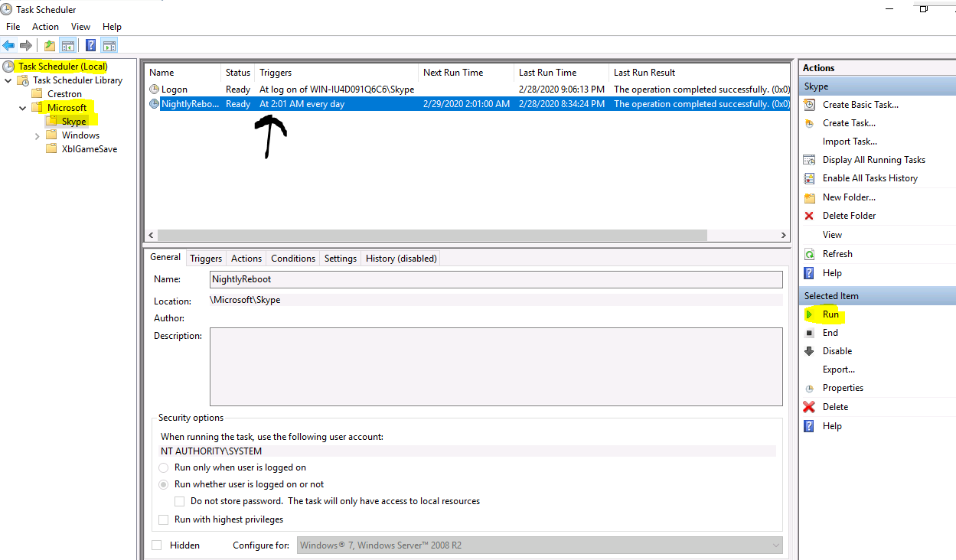Image resolution: width=956 pixels, height=560 pixels.
Task: Click Enable All Tasks History
Action: (870, 178)
